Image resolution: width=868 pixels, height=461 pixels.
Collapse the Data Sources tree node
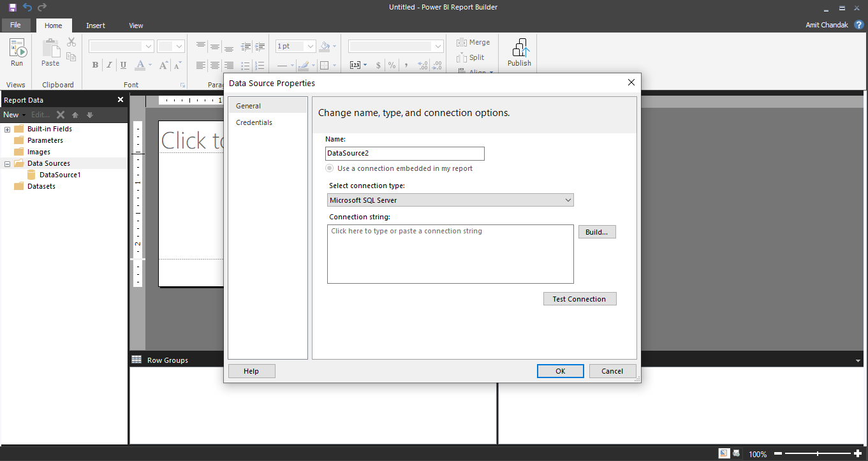(x=8, y=164)
